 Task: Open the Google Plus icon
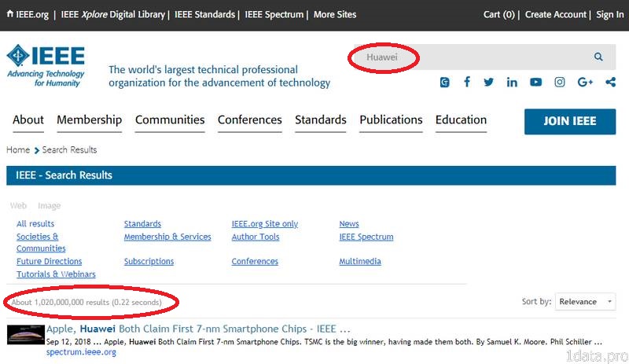[585, 83]
